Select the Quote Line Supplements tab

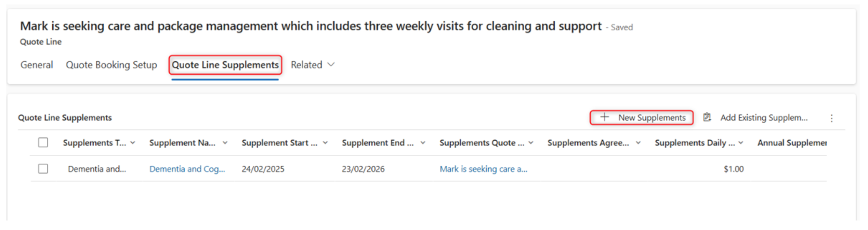(x=225, y=65)
